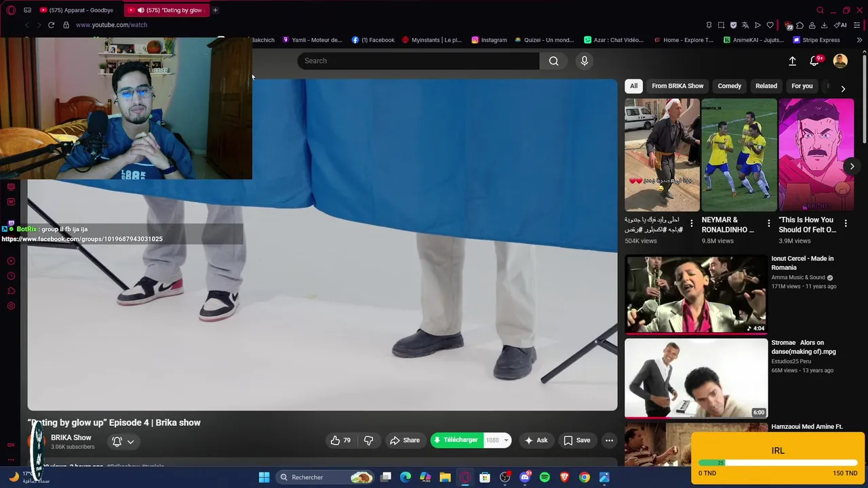Click the magnifier search button
Image resolution: width=868 pixels, height=488 pixels.
click(554, 61)
